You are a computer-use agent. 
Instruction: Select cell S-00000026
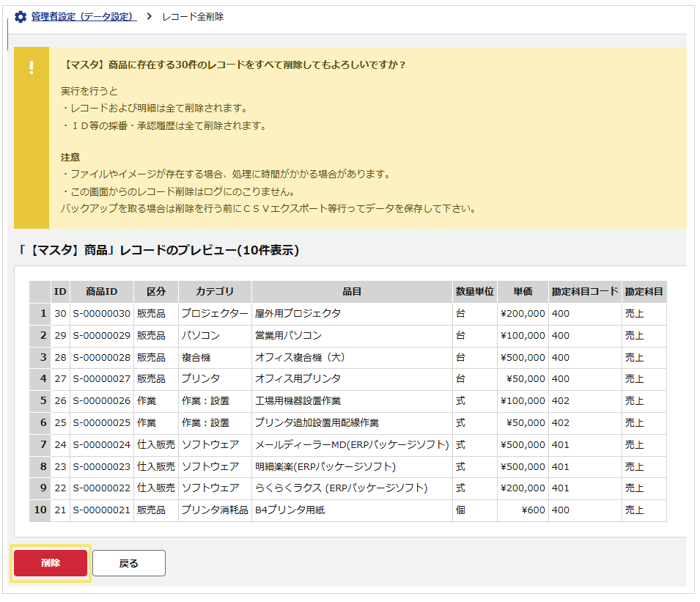(102, 400)
